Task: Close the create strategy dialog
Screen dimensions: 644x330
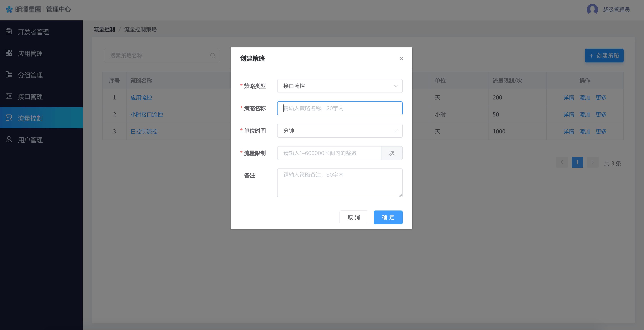Action: [x=401, y=59]
